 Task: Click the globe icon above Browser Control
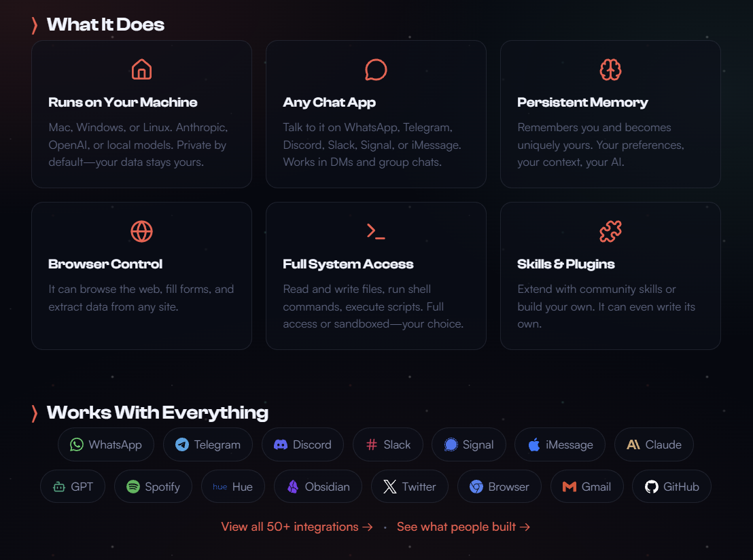[141, 232]
